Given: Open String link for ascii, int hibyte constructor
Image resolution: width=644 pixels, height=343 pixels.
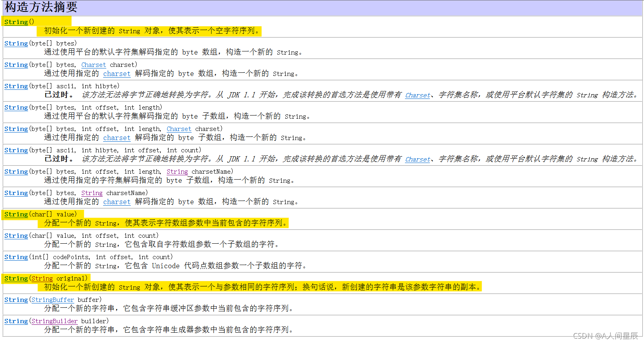Looking at the screenshot, I should (16, 86).
